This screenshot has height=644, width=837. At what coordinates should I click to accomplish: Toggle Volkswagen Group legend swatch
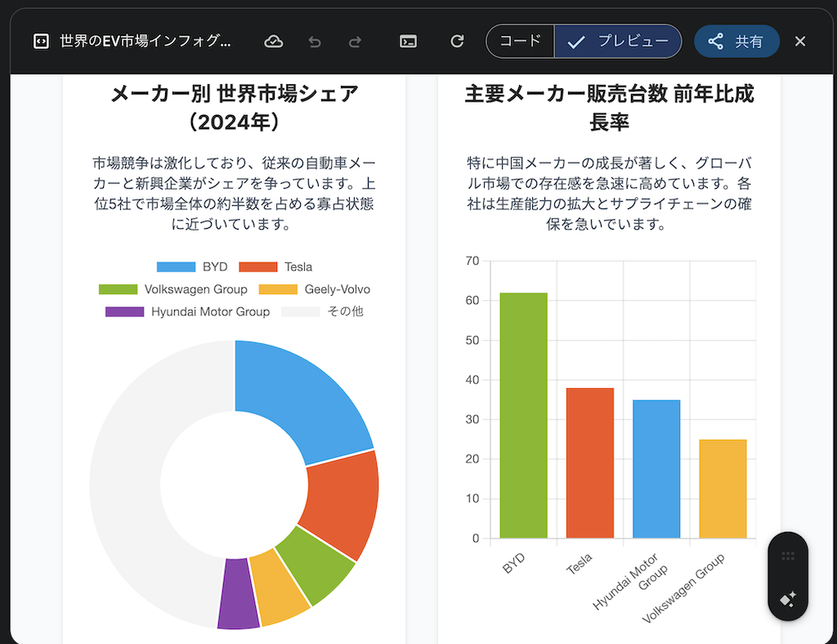coord(118,289)
